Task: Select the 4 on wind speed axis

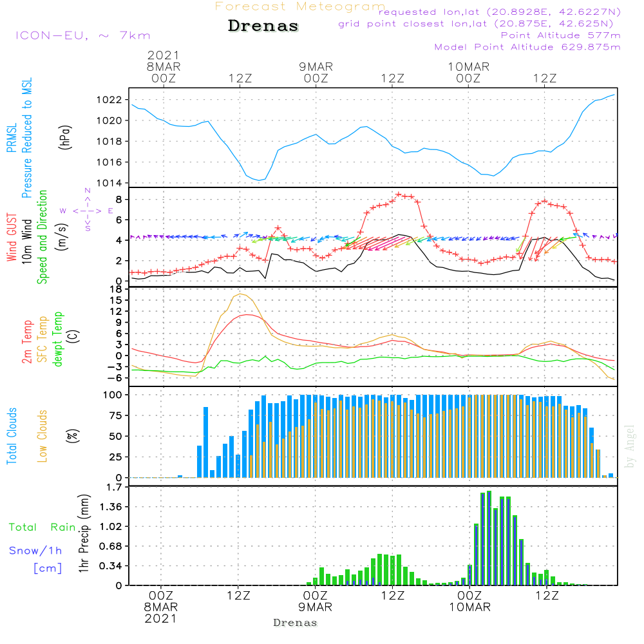Action: point(119,241)
